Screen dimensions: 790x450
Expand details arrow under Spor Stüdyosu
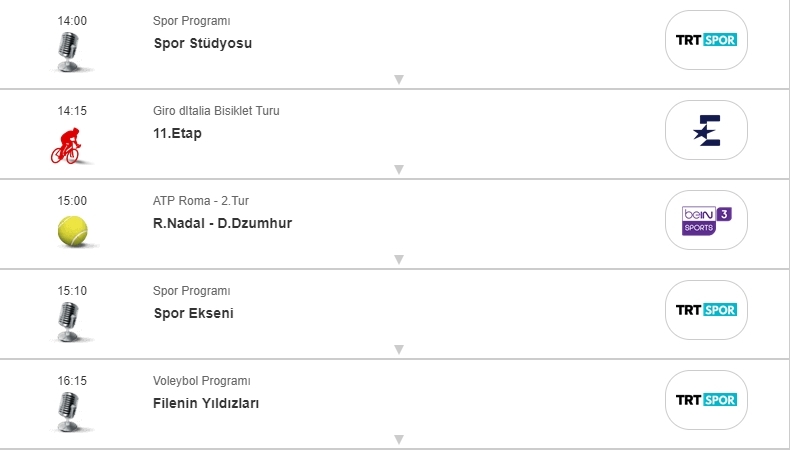[x=398, y=79]
